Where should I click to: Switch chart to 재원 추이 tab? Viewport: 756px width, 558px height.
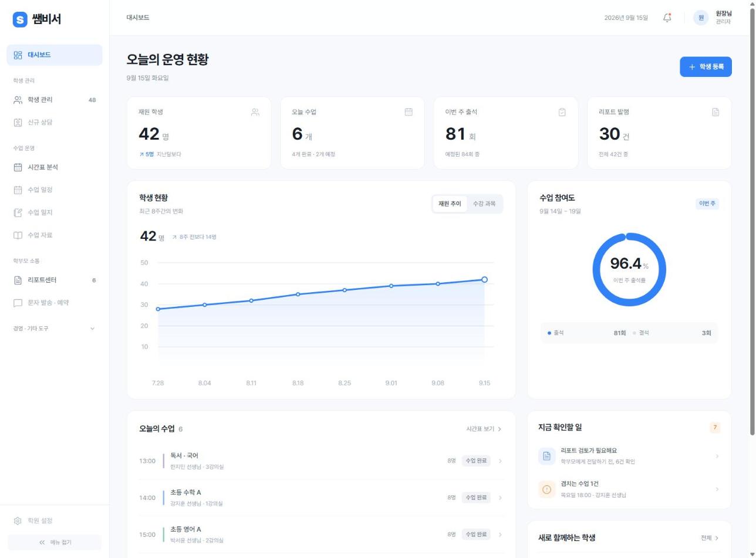(450, 204)
